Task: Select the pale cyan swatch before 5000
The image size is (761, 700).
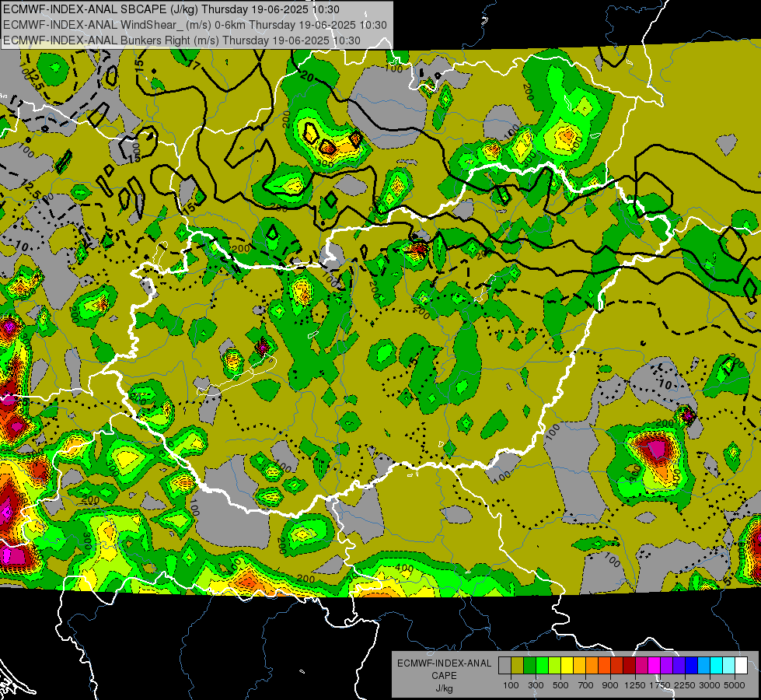Action: (x=729, y=666)
